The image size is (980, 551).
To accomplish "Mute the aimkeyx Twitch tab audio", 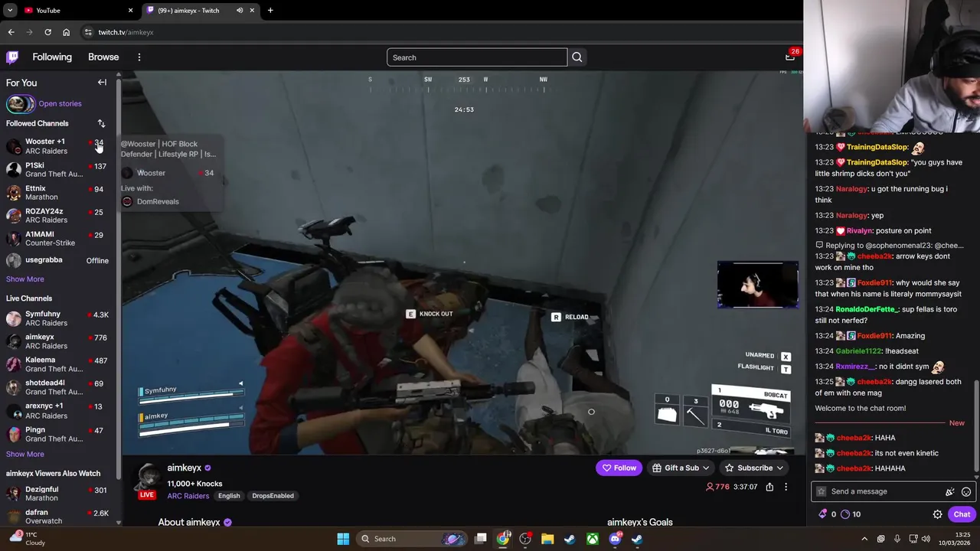I will click(x=240, y=10).
